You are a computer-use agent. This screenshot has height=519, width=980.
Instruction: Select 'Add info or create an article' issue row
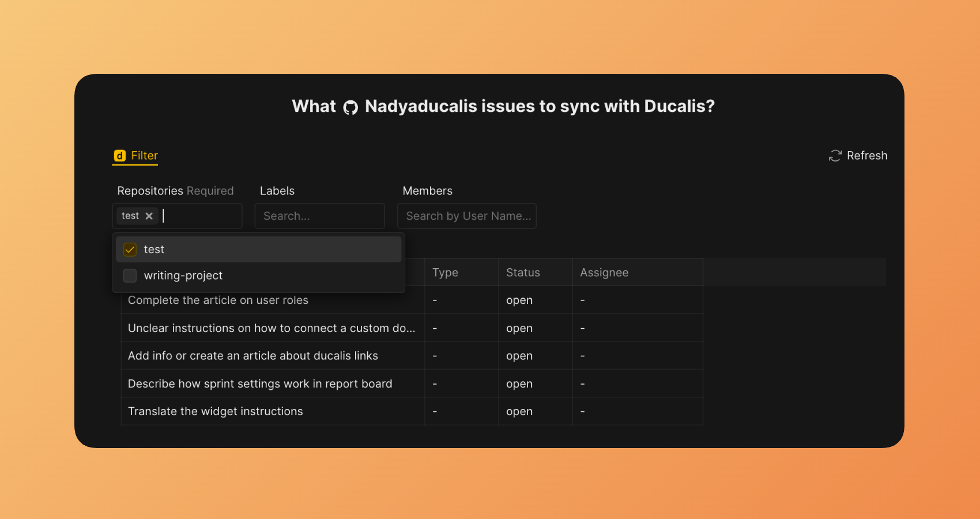tap(252, 356)
